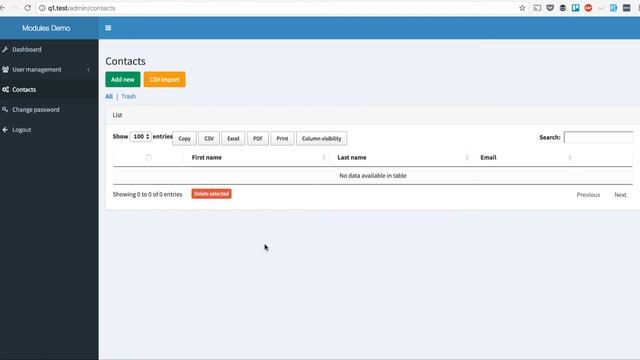Reload the page with browser refresh icon

[27, 8]
